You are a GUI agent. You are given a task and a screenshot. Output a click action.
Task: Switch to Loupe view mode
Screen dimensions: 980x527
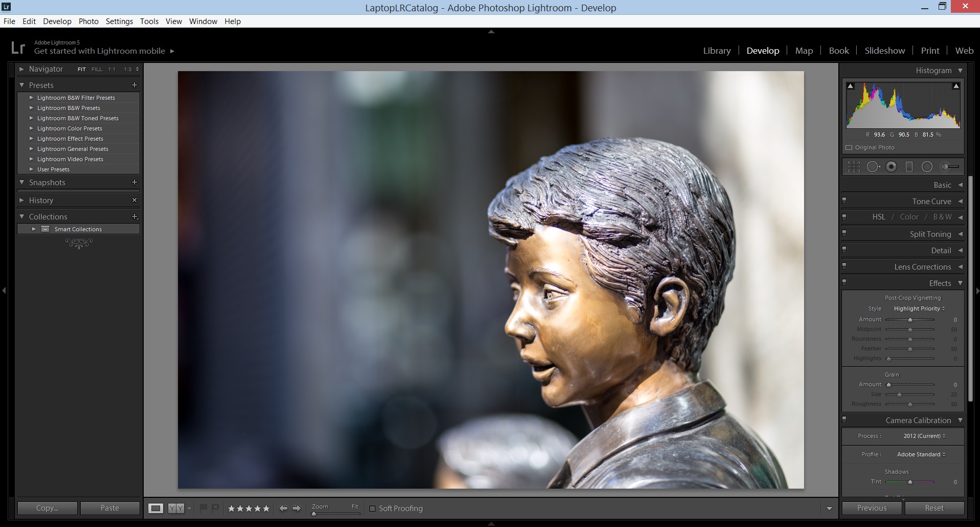pos(155,508)
